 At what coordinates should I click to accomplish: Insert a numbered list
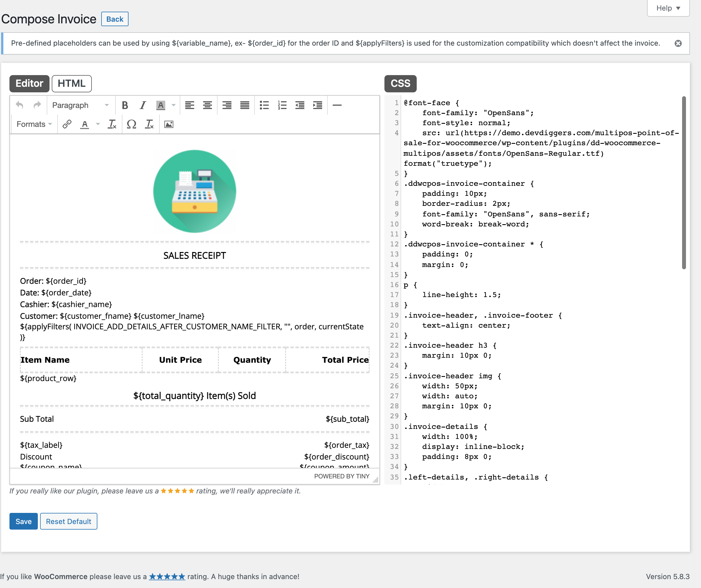coord(282,105)
